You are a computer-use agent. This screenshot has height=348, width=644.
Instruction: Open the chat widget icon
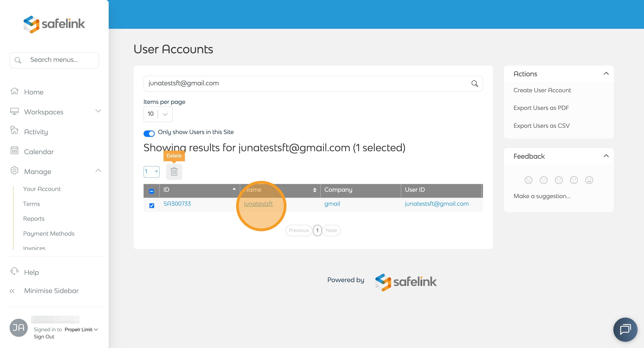point(625,329)
